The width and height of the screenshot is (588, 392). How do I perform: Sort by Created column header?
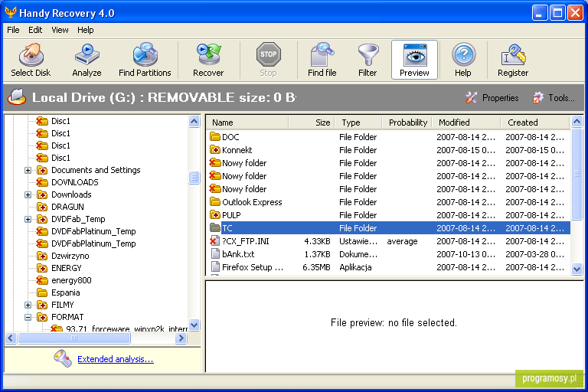(x=535, y=122)
